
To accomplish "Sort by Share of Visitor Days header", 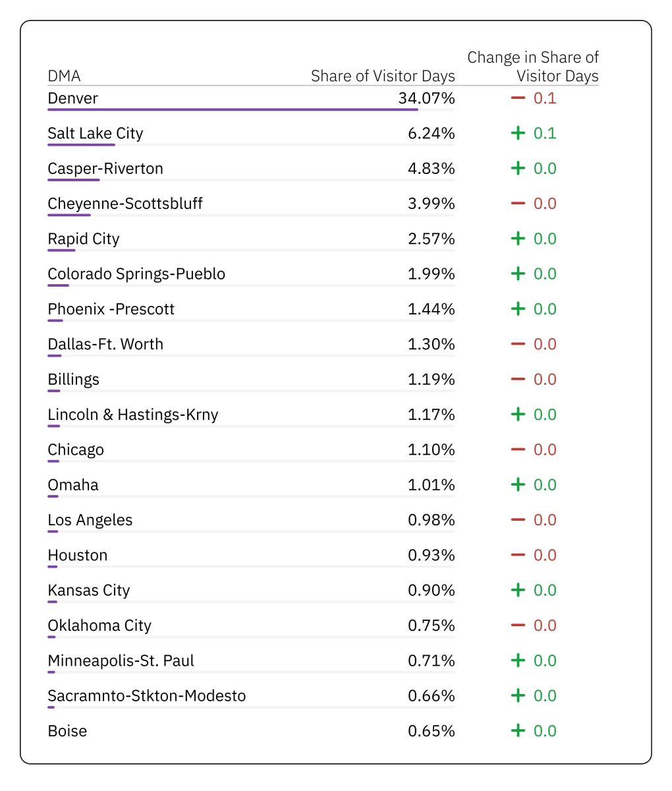I will click(383, 76).
